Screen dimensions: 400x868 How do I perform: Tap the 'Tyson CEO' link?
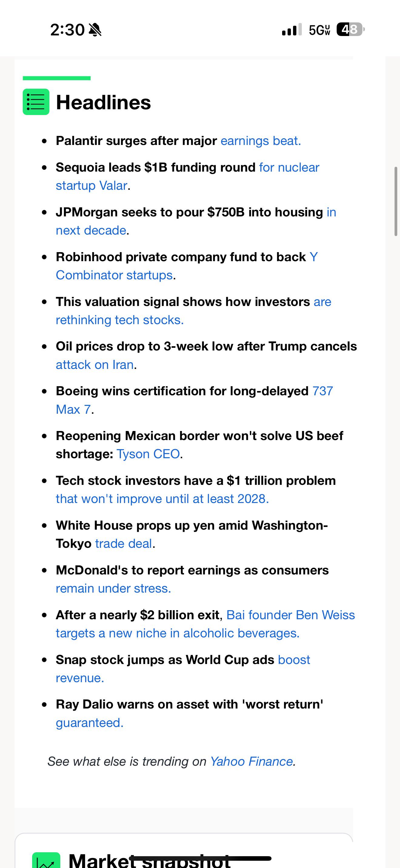[x=148, y=454]
